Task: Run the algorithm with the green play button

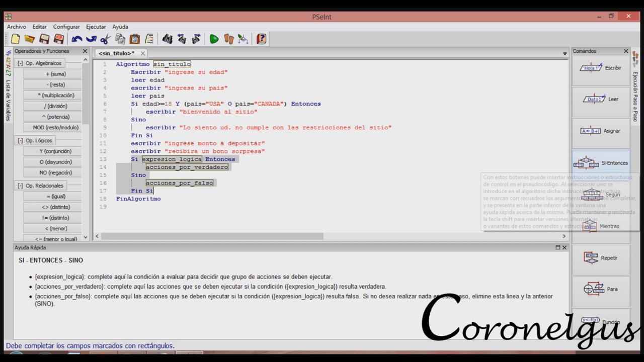Action: click(214, 39)
